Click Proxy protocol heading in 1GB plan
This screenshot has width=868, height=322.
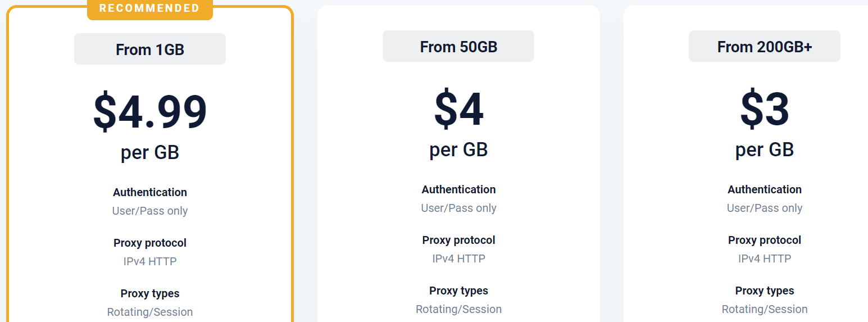pos(150,243)
